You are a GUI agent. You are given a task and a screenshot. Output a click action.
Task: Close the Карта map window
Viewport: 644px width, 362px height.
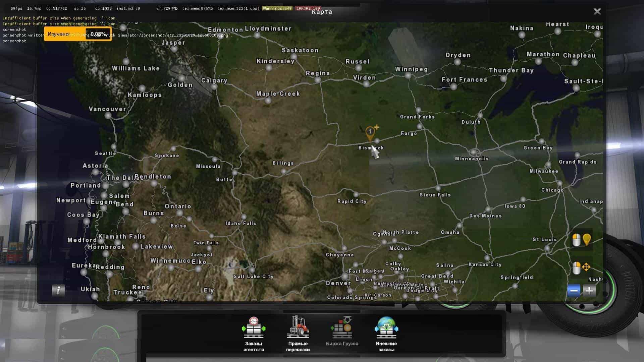coord(597,12)
